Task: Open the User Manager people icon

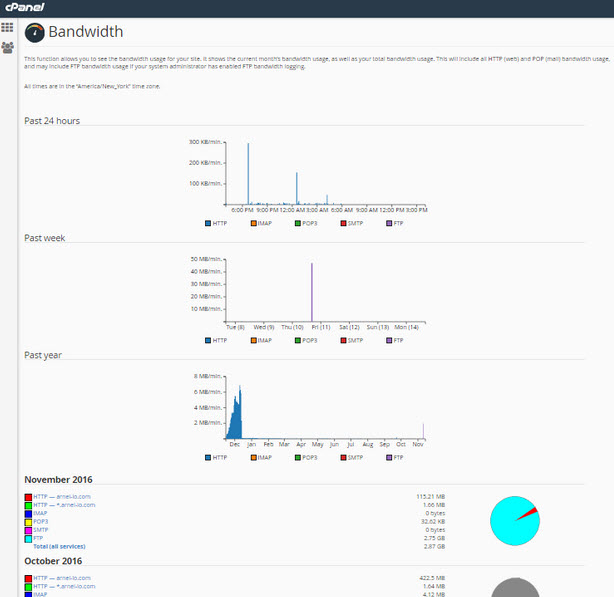Action: [7, 48]
